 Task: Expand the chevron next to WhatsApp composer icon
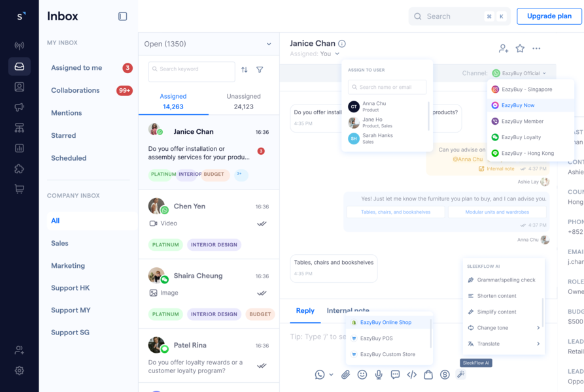(331, 375)
